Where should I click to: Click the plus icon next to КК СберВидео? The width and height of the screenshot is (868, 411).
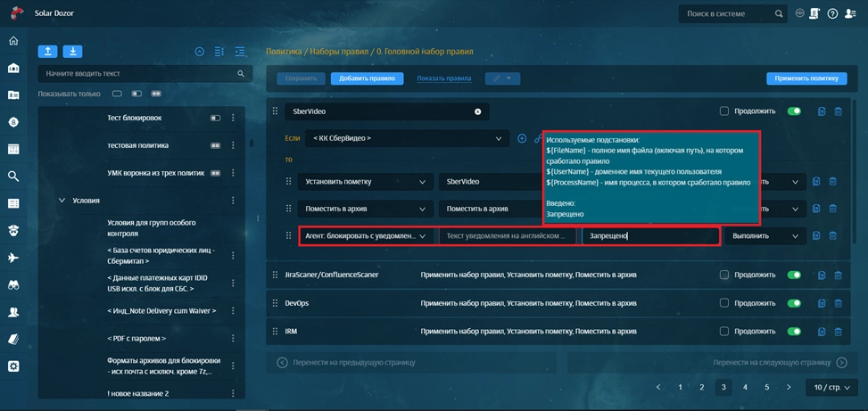tap(522, 139)
